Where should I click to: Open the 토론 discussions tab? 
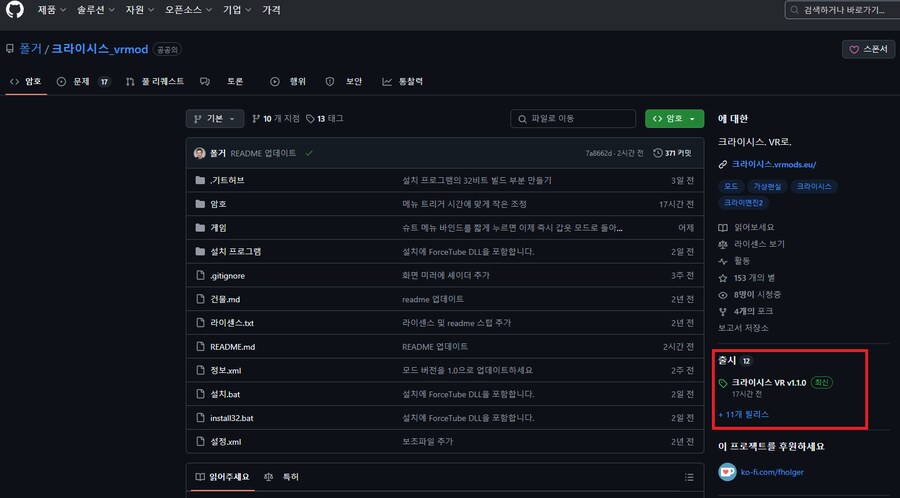[x=222, y=81]
